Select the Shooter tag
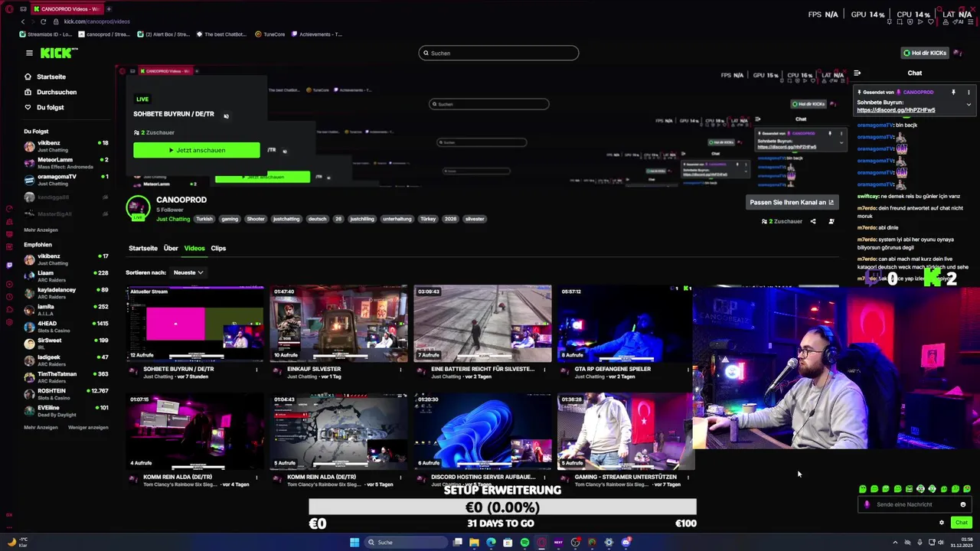The image size is (980, 551). click(256, 219)
